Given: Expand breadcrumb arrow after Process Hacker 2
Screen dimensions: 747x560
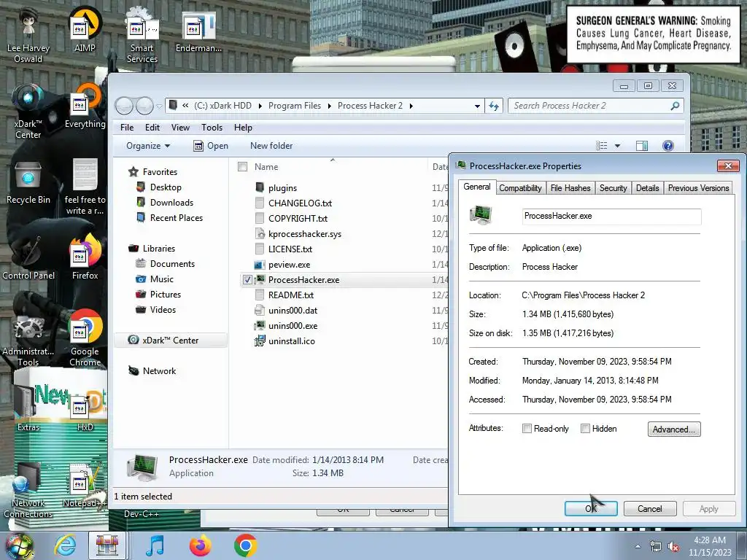Looking at the screenshot, I should [411, 106].
